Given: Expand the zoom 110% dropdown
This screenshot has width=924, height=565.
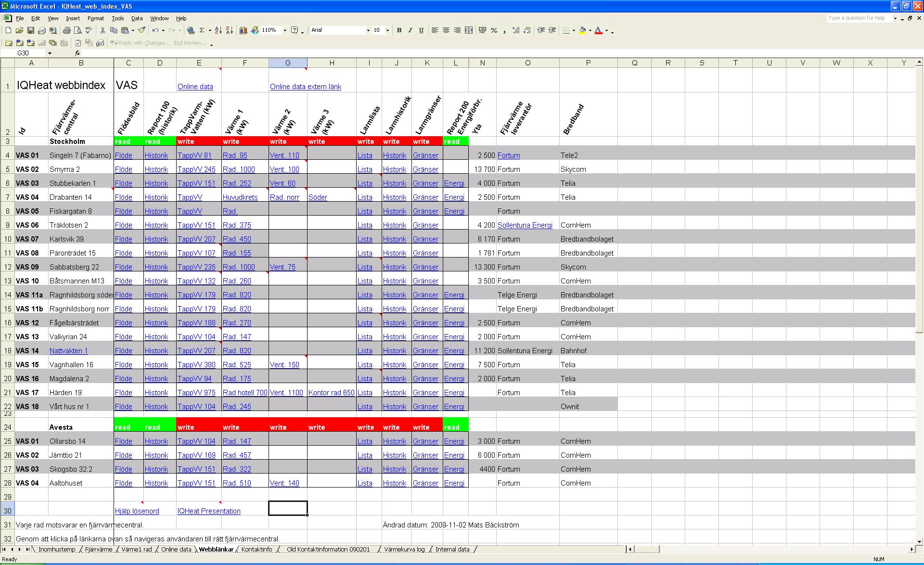Looking at the screenshot, I should pos(285,30).
